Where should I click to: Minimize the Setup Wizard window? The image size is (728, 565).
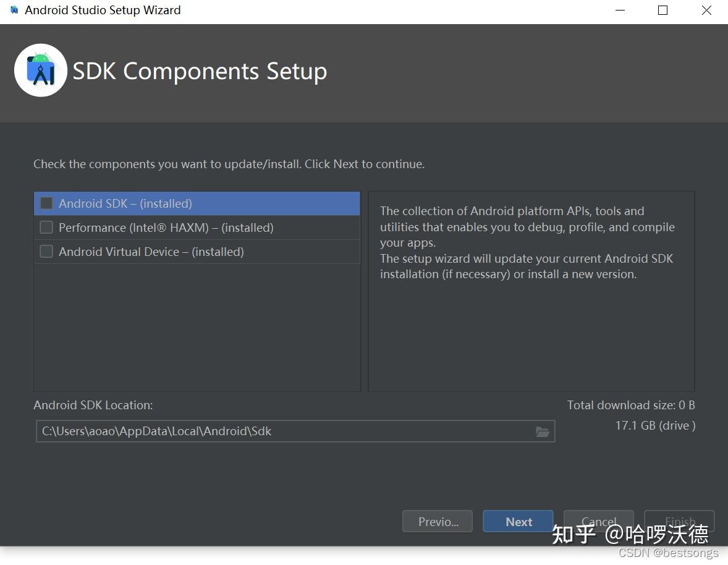point(619,11)
